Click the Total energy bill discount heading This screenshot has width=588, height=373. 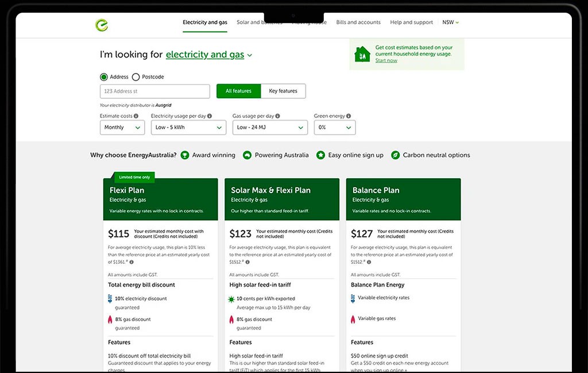[x=141, y=285]
